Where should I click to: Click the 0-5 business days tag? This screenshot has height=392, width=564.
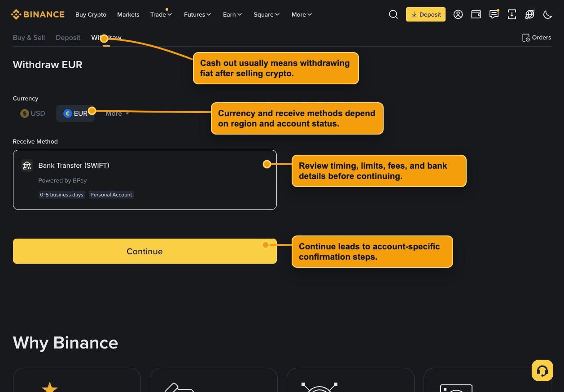pos(61,195)
